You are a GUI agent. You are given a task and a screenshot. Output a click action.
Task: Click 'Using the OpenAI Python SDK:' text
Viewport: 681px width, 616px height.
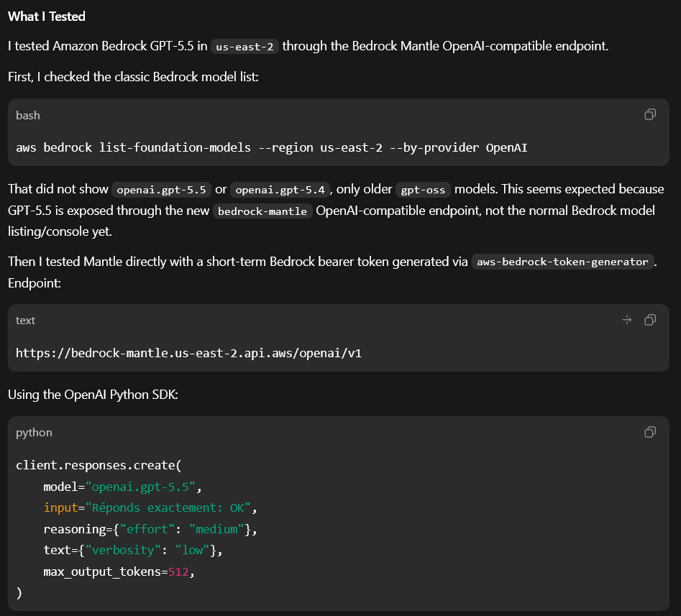coord(93,395)
